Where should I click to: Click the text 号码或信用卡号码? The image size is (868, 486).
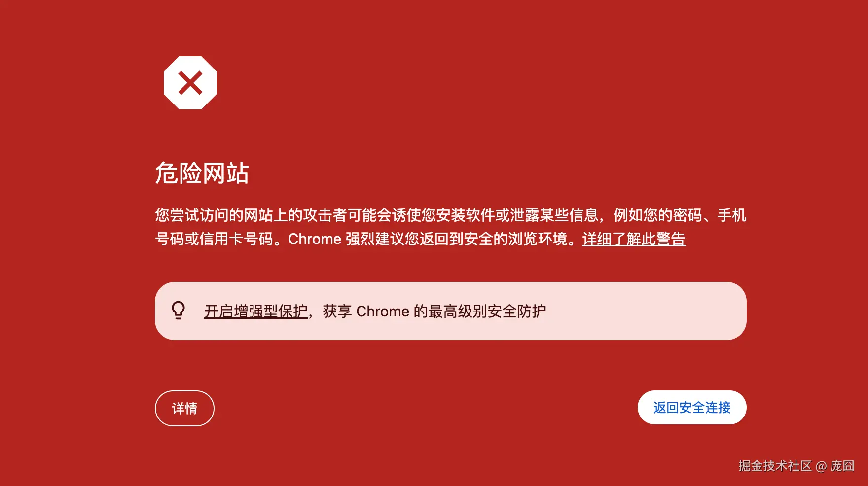pyautogui.click(x=214, y=239)
